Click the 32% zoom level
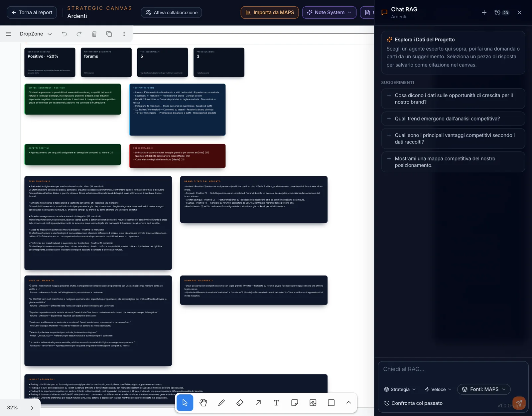Viewport: 532px width, 416px height. click(12, 408)
